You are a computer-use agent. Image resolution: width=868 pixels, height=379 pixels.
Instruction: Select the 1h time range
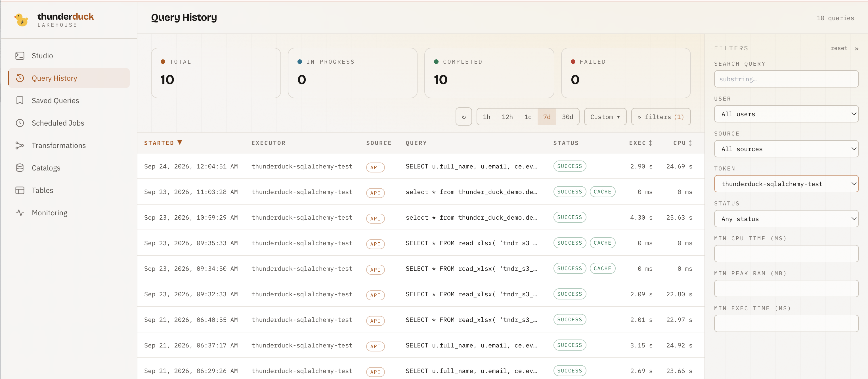486,117
